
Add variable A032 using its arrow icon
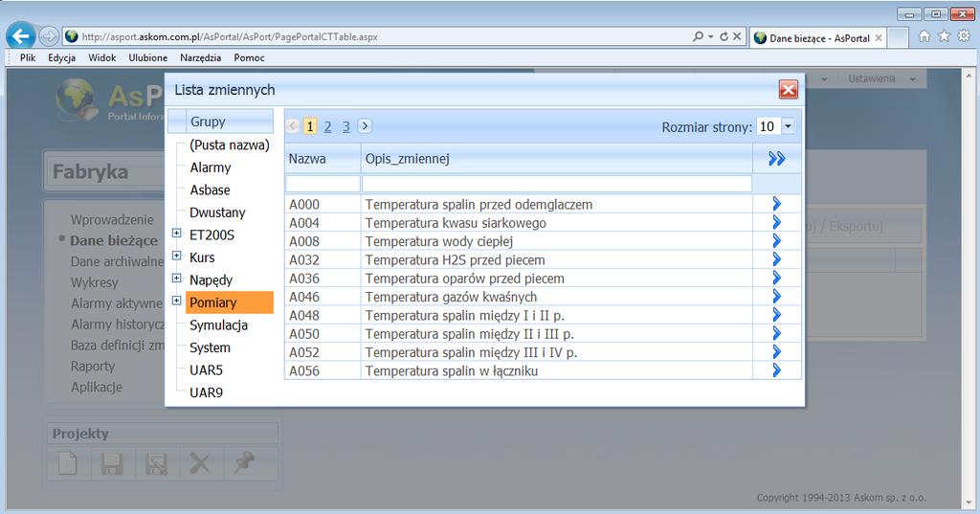(x=776, y=259)
